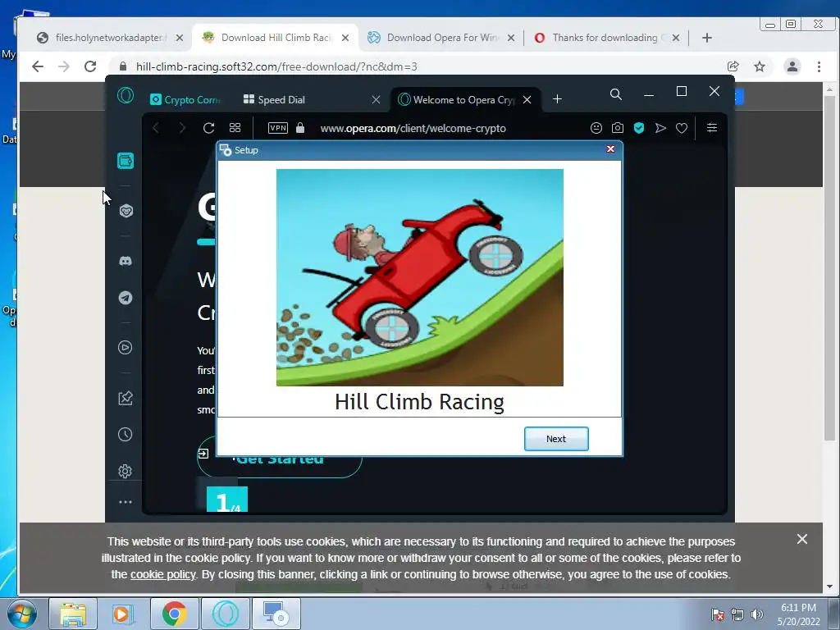Close the files.holynetworkadapter Chrome tab
840x630 pixels.
click(180, 38)
